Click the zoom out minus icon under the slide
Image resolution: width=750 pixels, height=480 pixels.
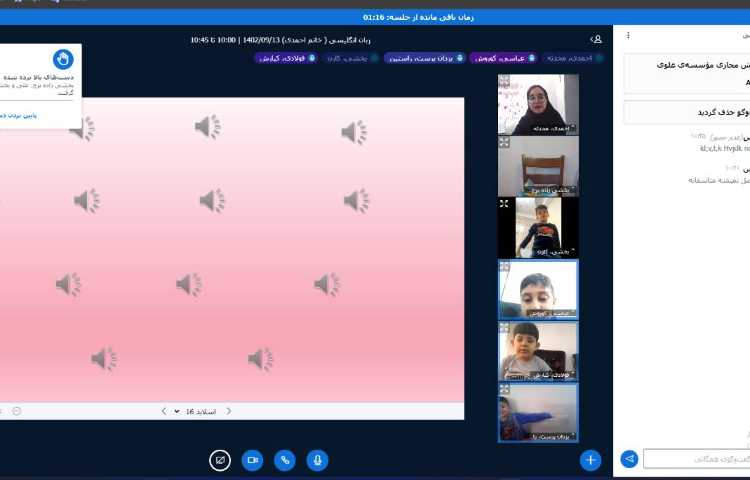click(x=17, y=411)
